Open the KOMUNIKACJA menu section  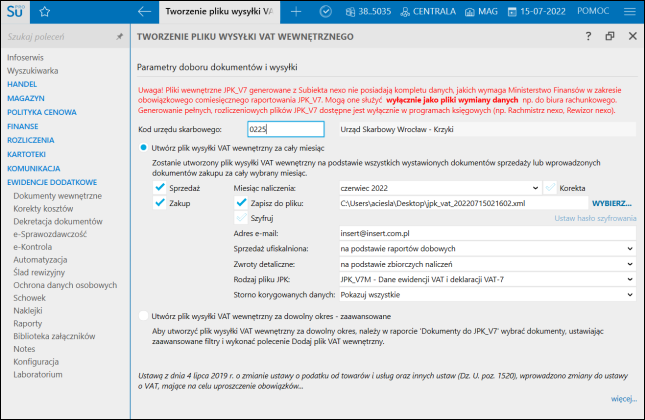tap(34, 168)
